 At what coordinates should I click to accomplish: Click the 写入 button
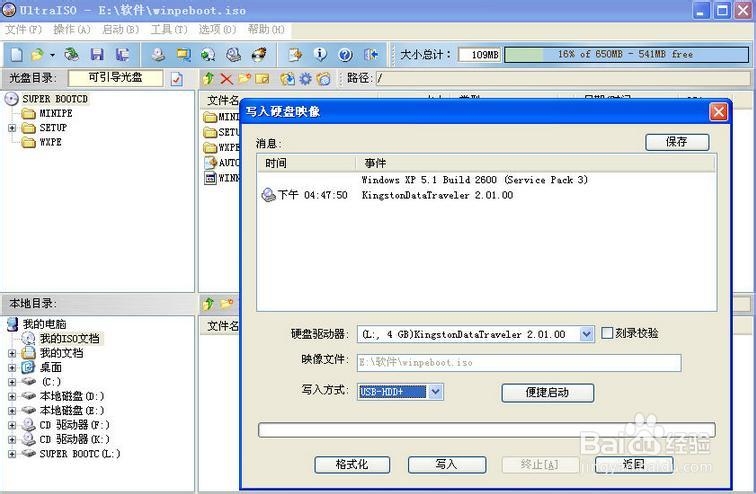tap(446, 465)
